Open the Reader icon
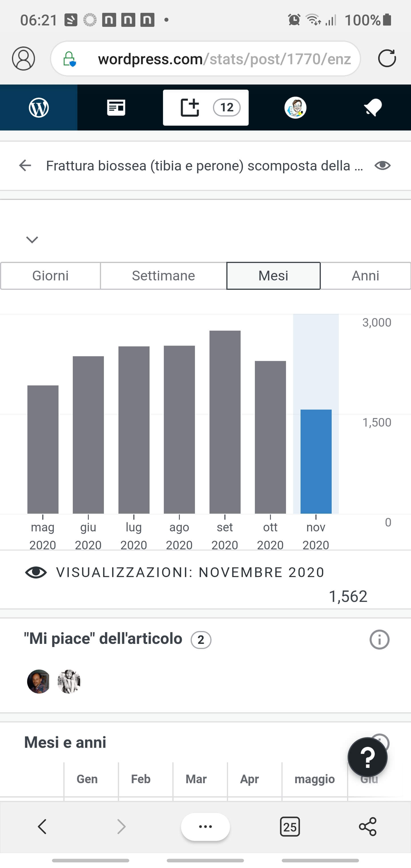 pyautogui.click(x=116, y=107)
